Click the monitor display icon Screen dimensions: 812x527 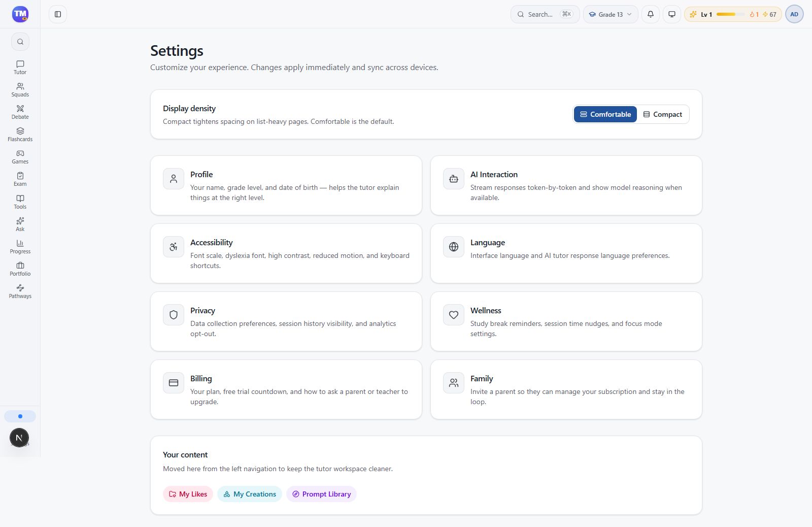[x=672, y=14]
